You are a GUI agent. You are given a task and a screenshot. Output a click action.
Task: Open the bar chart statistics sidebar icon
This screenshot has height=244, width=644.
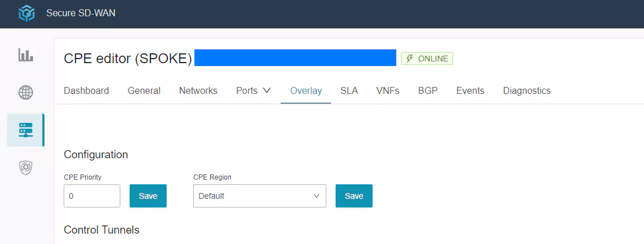[x=26, y=55]
